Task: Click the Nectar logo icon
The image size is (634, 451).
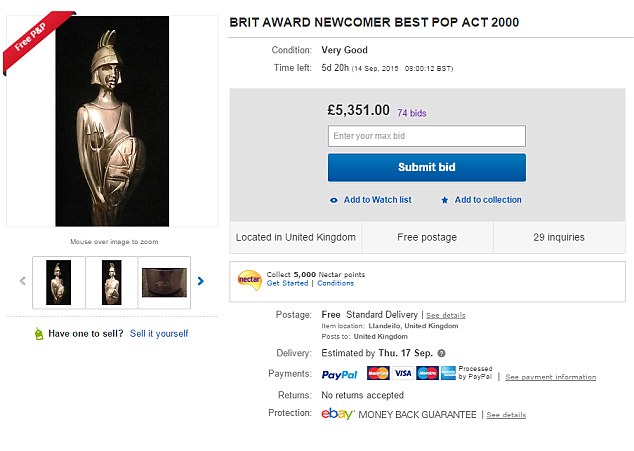Action: [249, 279]
